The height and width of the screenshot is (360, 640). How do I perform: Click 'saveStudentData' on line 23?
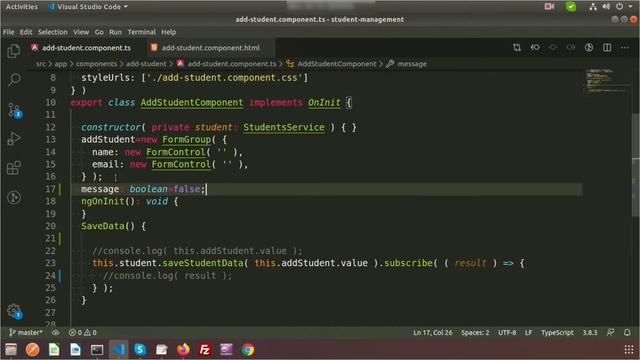coord(203,263)
